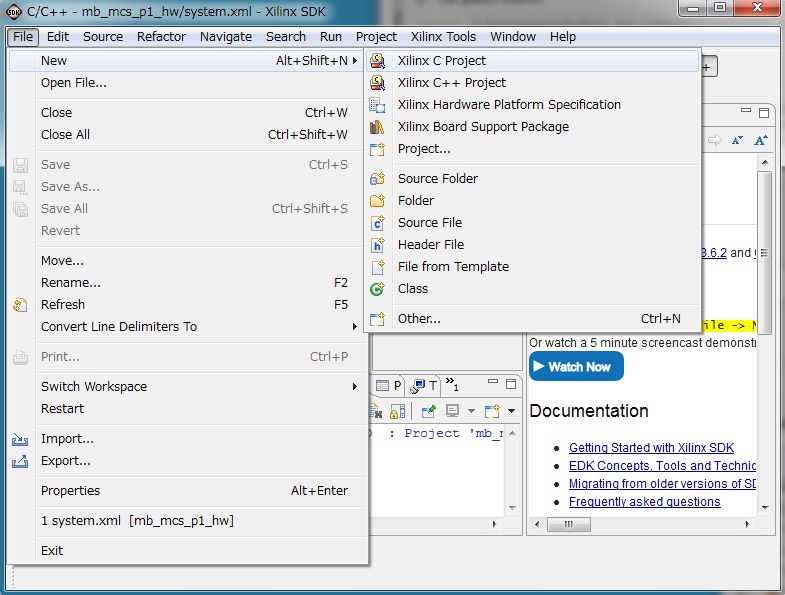Create a new Source Folder
This screenshot has width=785, height=595.
click(532, 178)
